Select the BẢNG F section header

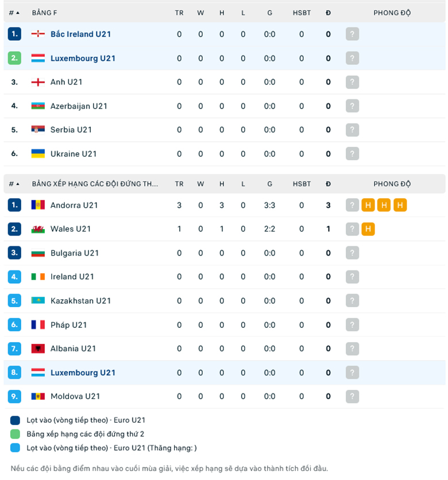pos(44,12)
